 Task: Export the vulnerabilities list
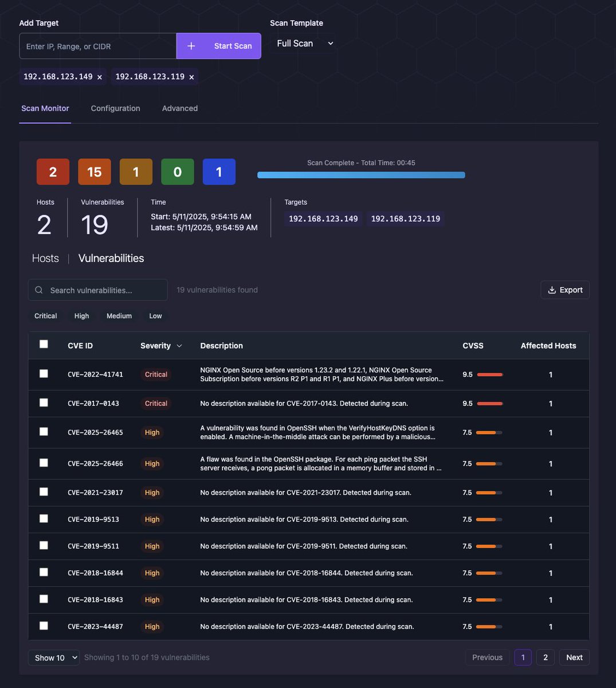pos(565,290)
